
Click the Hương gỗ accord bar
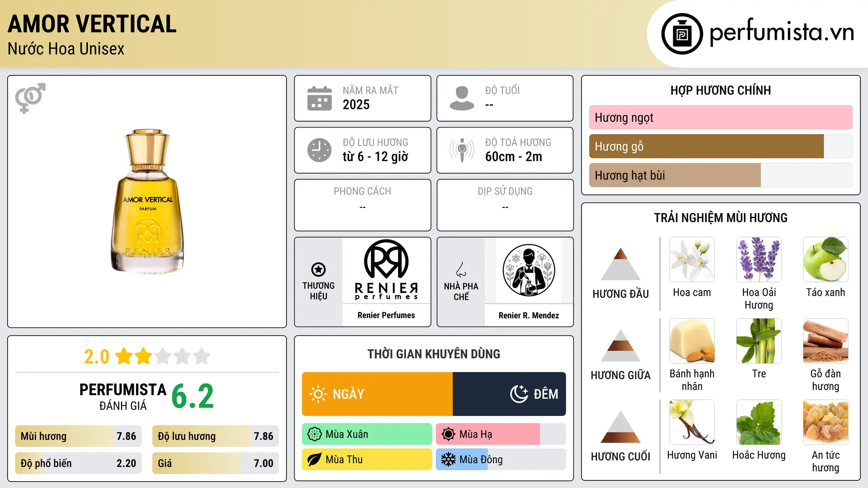(x=721, y=146)
